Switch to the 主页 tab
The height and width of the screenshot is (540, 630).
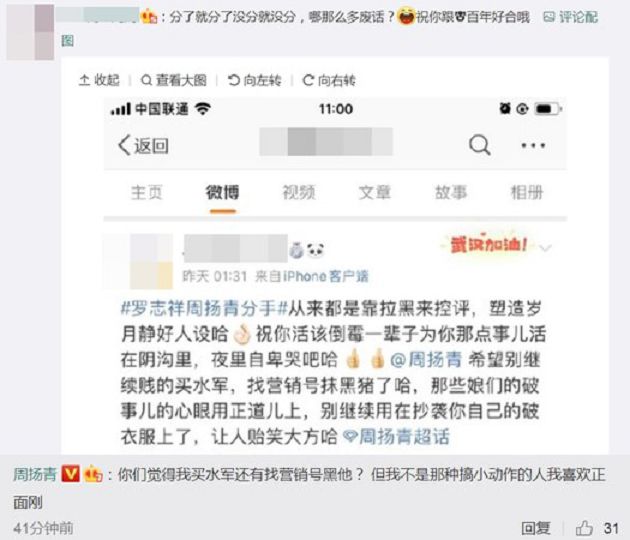click(x=147, y=192)
